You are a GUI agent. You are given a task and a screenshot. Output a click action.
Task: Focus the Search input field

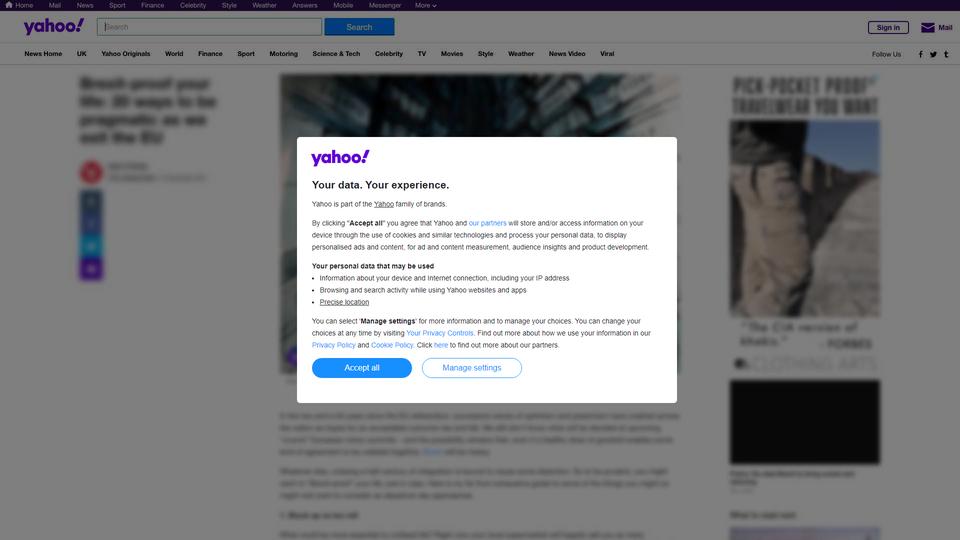pyautogui.click(x=209, y=27)
